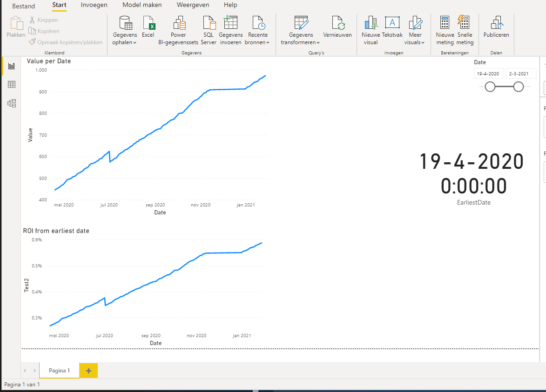The width and height of the screenshot is (546, 392).
Task: Click the end date field 2-3-2021
Action: tap(521, 74)
